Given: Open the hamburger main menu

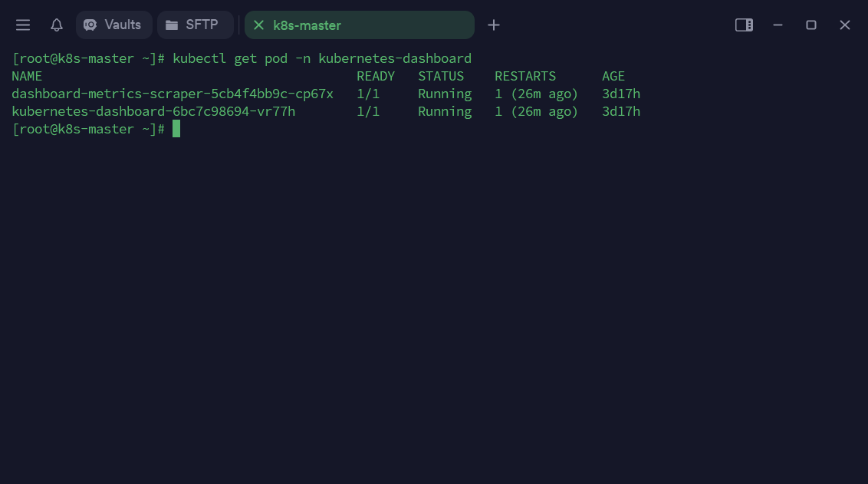Looking at the screenshot, I should tap(23, 25).
